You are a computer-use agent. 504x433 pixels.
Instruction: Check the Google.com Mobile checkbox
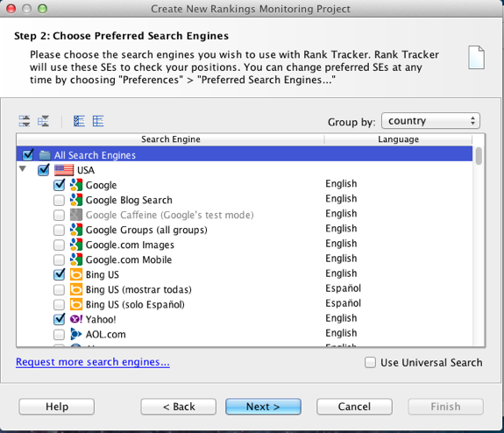point(59,259)
